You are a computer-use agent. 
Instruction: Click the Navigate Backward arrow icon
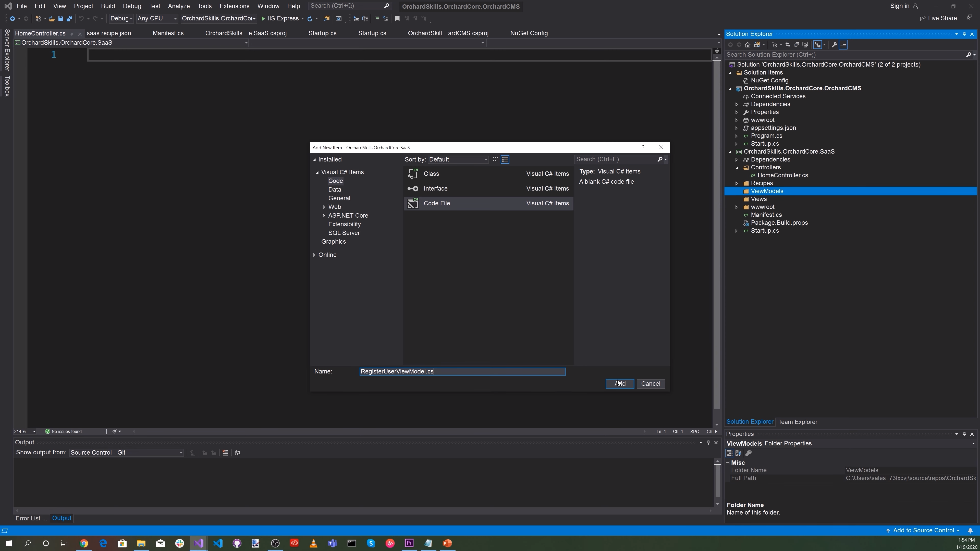[x=12, y=18]
